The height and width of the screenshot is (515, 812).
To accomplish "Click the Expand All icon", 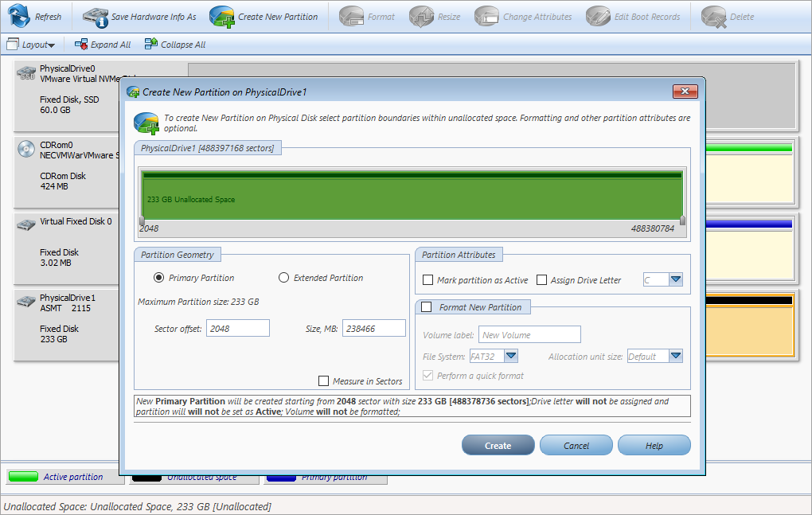I will pyautogui.click(x=81, y=45).
